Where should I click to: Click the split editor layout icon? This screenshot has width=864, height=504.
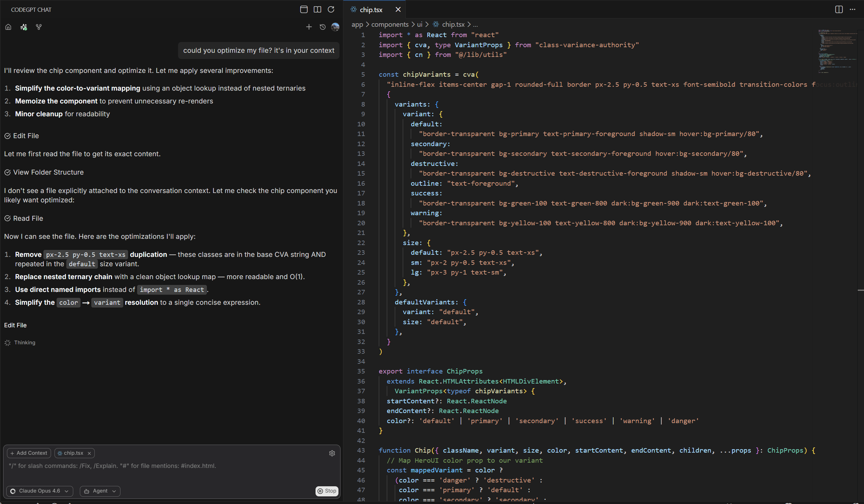839,9
